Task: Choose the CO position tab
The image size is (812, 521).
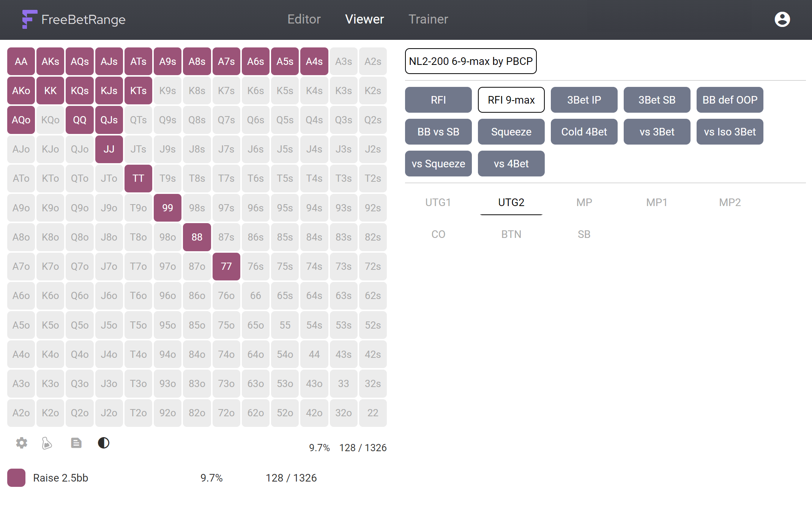Action: [438, 234]
